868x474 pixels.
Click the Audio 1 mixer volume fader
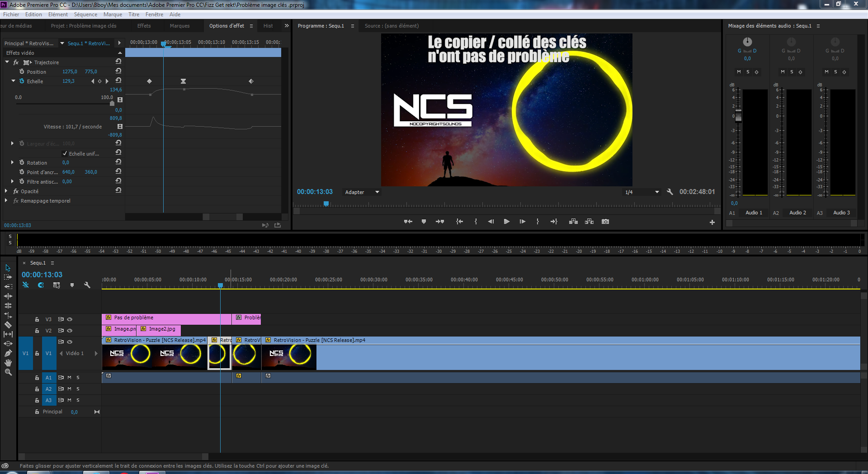click(x=738, y=116)
